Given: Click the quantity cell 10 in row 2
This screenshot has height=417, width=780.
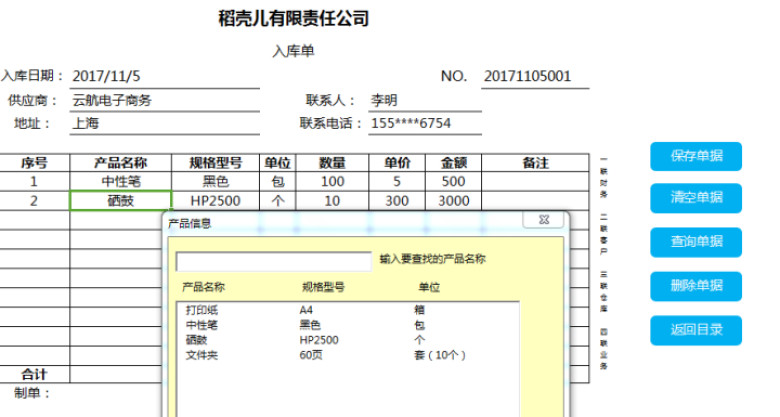Looking at the screenshot, I should pos(332,201).
